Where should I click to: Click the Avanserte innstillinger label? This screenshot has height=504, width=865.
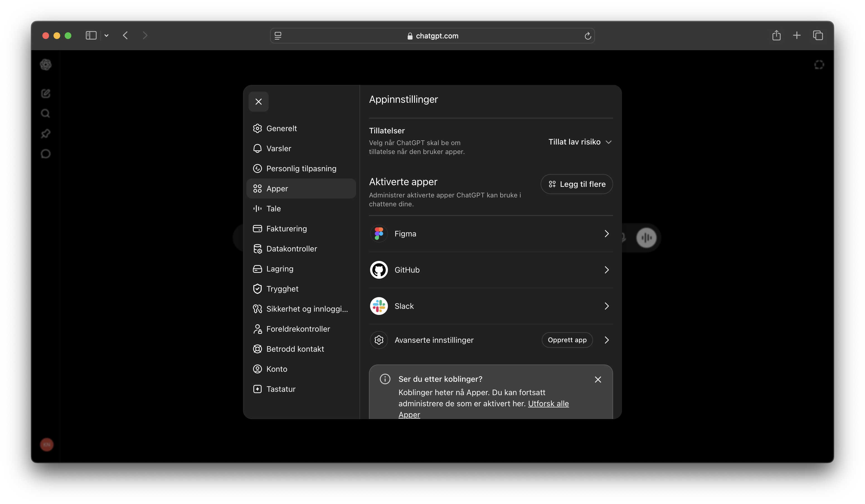pyautogui.click(x=434, y=340)
